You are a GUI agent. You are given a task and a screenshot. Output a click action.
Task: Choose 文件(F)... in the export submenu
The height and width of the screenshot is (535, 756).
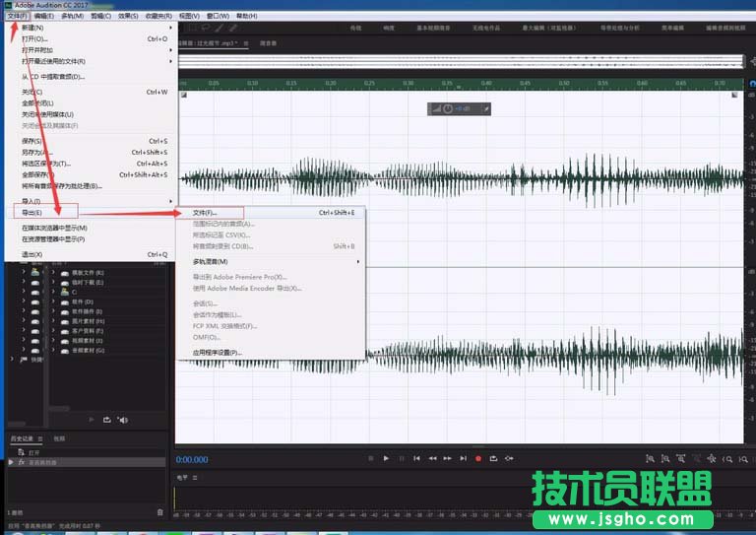pyautogui.click(x=272, y=213)
